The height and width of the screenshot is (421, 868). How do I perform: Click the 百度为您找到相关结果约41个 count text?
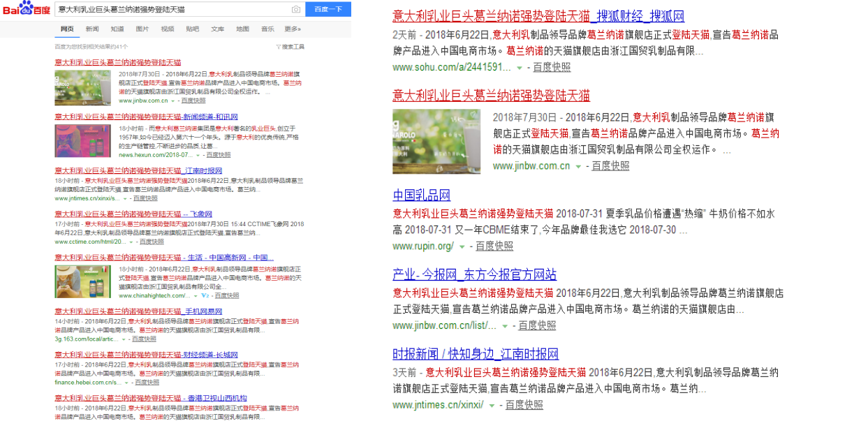point(91,47)
